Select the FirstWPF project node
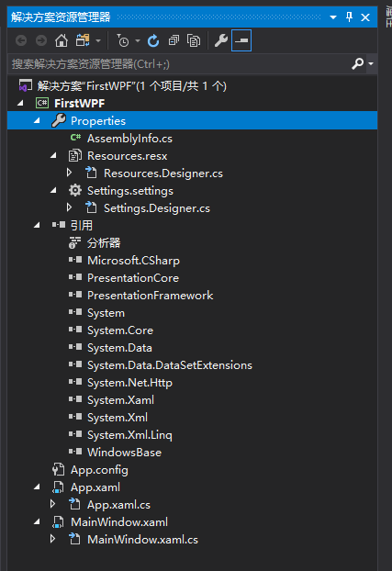The height and width of the screenshot is (571, 392). click(80, 104)
